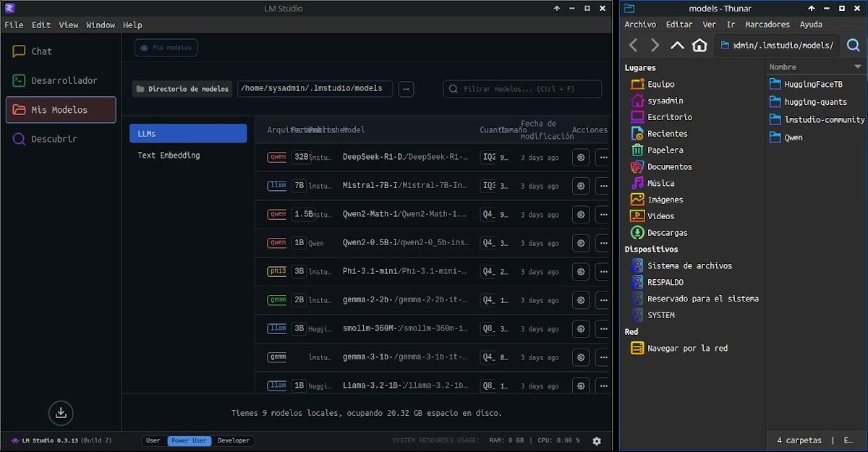Open settings gear for DeepSeek-R1 model
This screenshot has width=868, height=452.
[x=580, y=158]
